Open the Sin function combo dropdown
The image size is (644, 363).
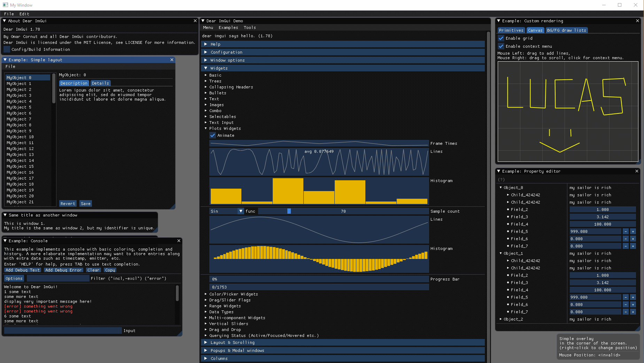click(226, 211)
